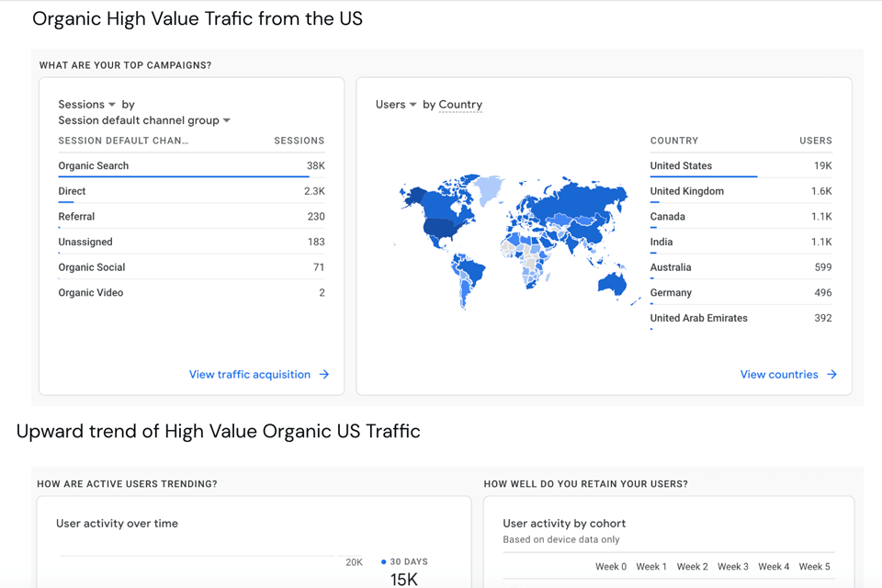The image size is (882, 588).
Task: Click India in the country table
Action: (x=661, y=243)
